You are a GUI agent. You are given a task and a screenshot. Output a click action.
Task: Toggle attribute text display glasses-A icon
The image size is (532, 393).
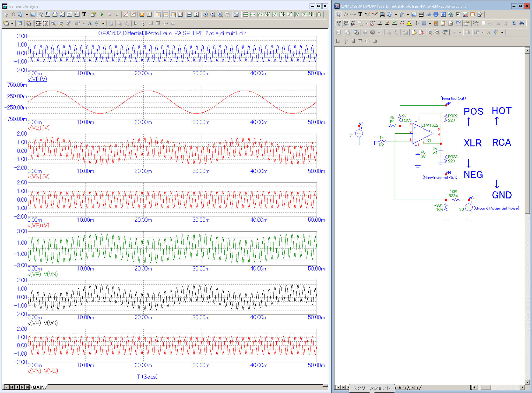(x=339, y=23)
